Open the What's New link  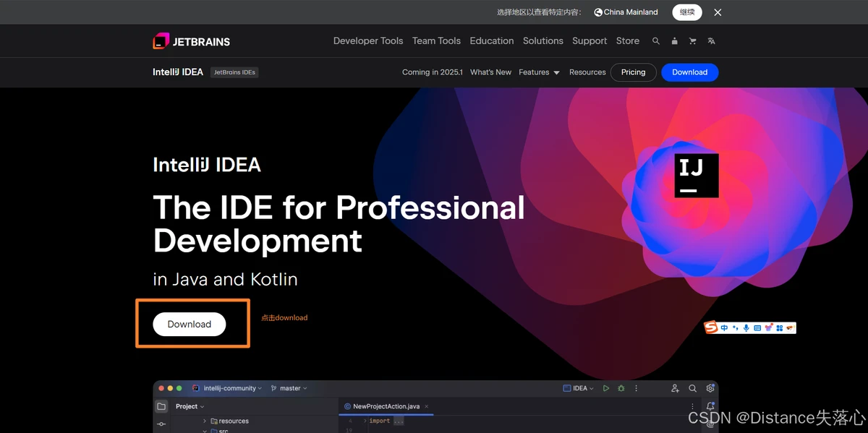pos(490,72)
